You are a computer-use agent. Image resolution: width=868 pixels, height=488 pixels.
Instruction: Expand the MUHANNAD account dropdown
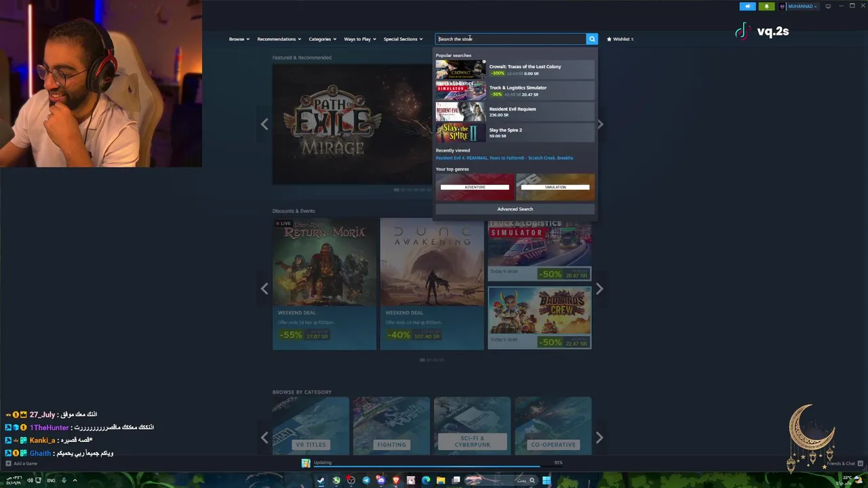[x=816, y=6]
